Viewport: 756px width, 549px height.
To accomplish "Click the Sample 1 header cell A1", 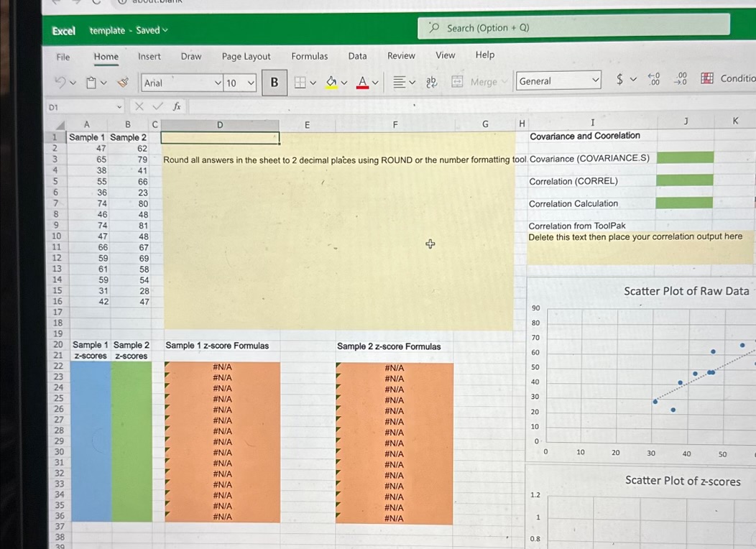I will [x=87, y=137].
